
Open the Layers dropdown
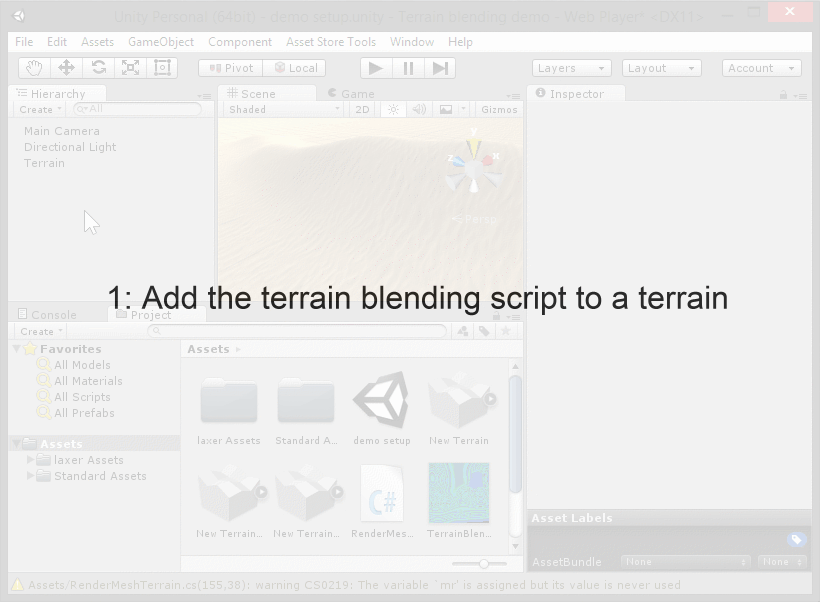(x=571, y=68)
